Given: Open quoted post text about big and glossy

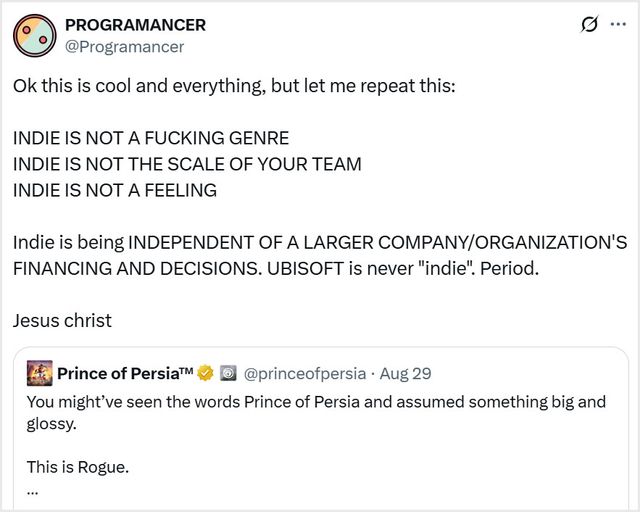Looking at the screenshot, I should coord(316,402).
